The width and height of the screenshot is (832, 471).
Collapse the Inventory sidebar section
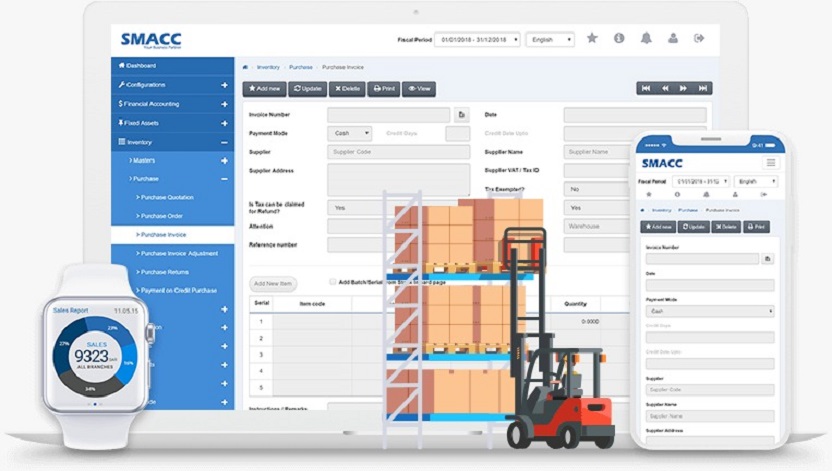(224, 142)
